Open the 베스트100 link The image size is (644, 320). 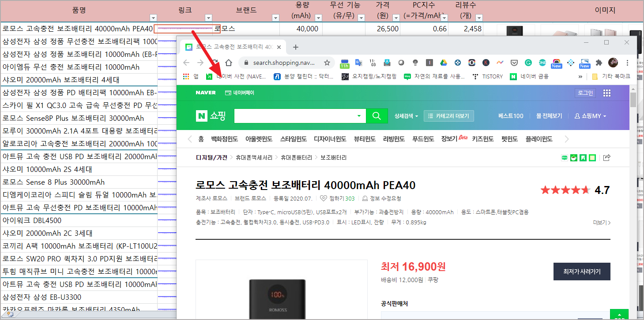pos(511,116)
